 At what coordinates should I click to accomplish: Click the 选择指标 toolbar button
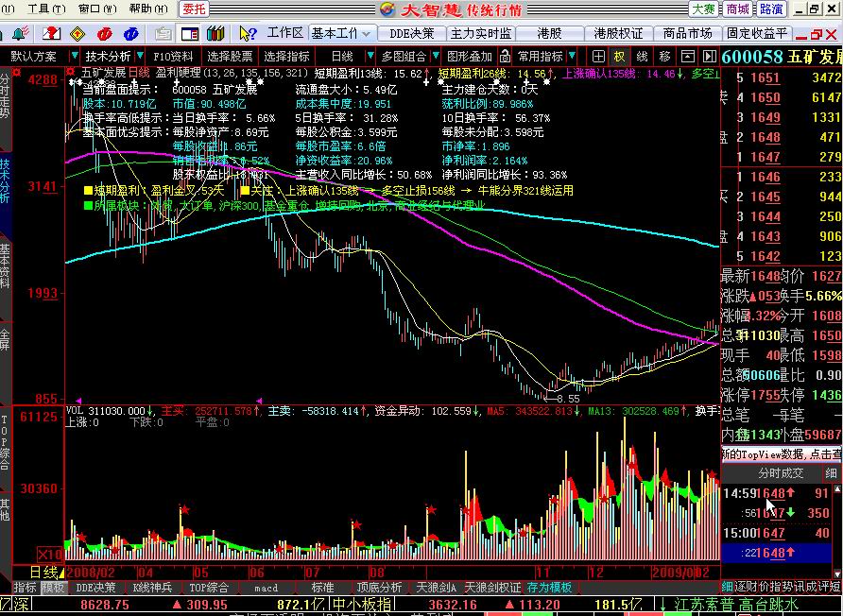coord(286,56)
